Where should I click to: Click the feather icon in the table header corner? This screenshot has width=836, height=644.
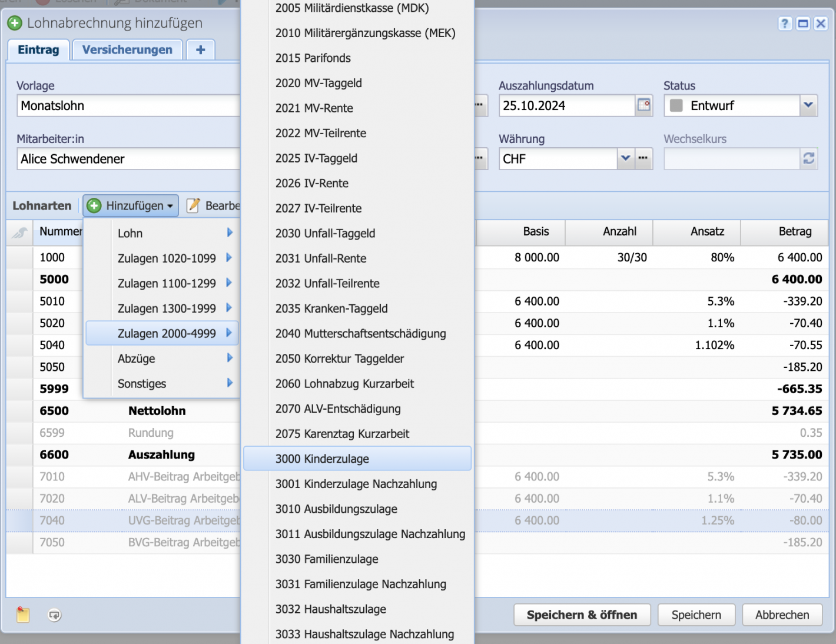coord(19,233)
